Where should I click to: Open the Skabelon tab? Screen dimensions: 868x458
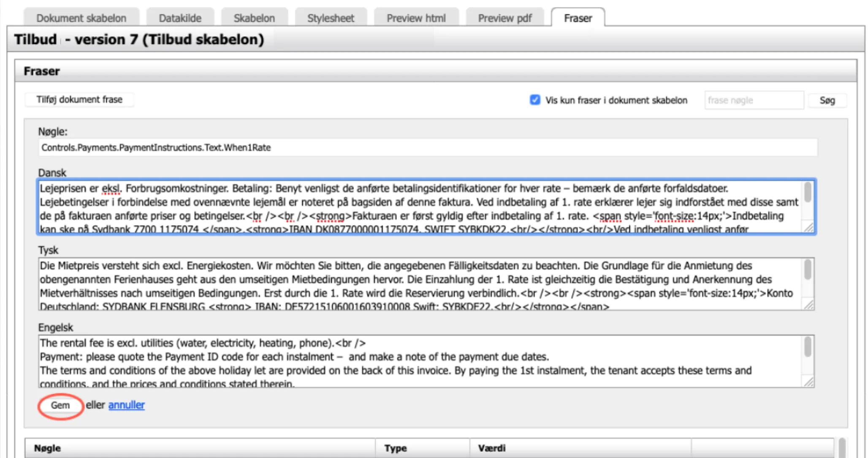point(254,18)
